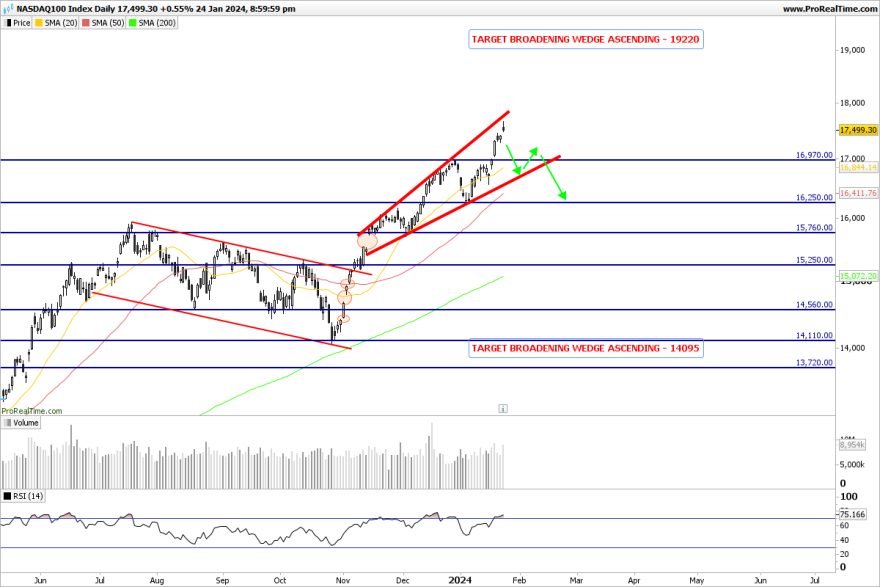Viewport: 880px width, 587px height.
Task: Click the RSI value tag 75.166
Action: [x=852, y=514]
